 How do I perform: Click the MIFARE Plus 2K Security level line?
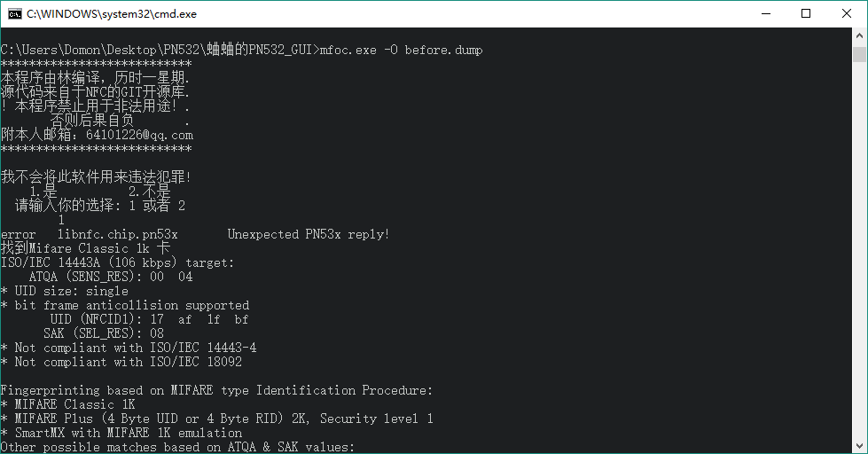tap(217, 419)
